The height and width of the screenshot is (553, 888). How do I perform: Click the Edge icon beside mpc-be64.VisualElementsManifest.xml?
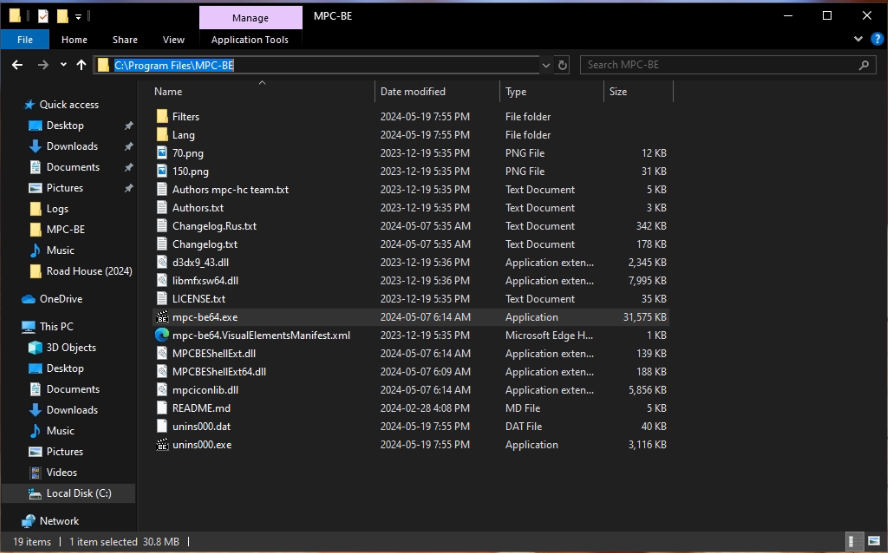[162, 335]
